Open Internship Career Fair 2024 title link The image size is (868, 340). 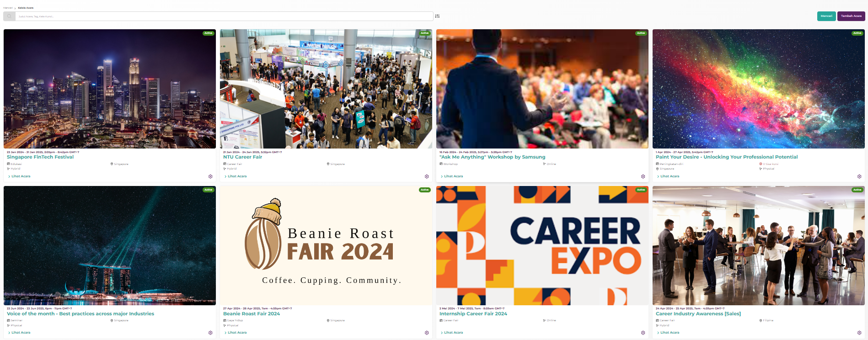point(473,314)
